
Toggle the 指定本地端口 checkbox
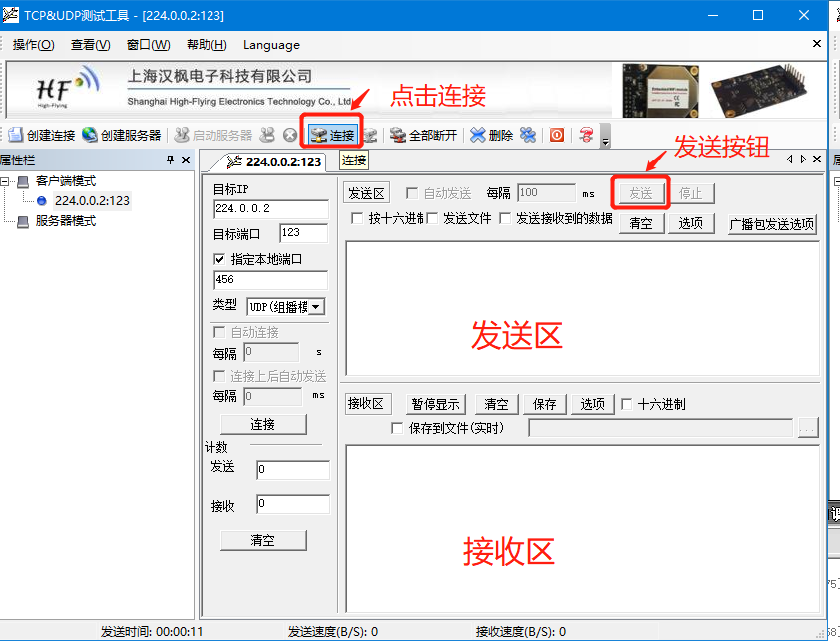[219, 260]
